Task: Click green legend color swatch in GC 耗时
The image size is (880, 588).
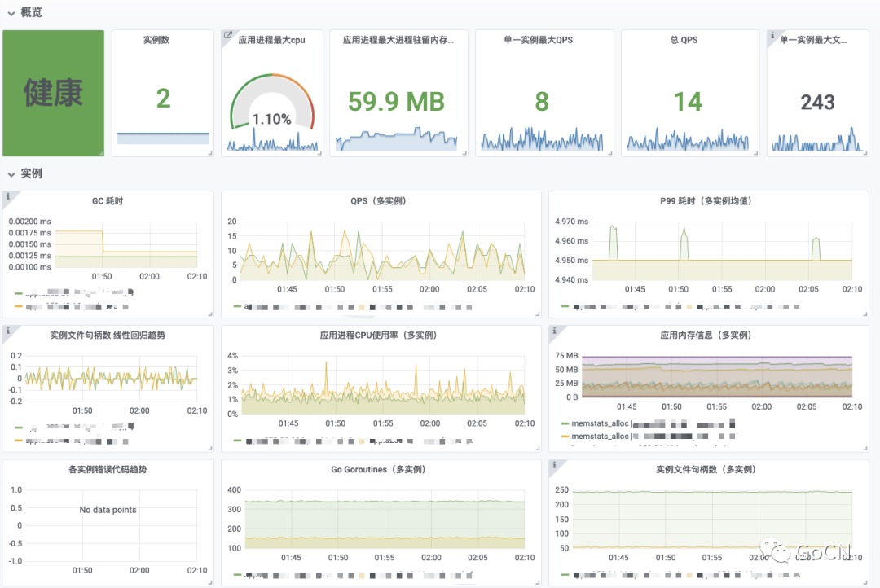Action: (x=19, y=293)
